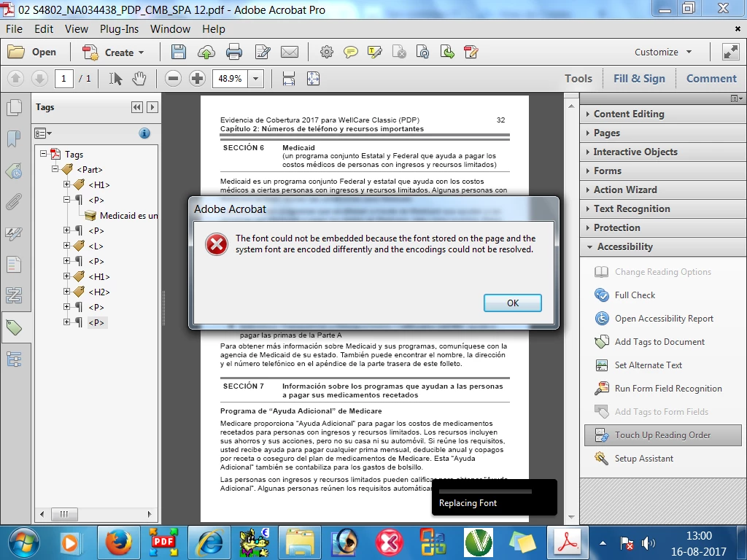Image resolution: width=747 pixels, height=560 pixels.
Task: Click the Open folder toolbar button
Action: point(32,52)
